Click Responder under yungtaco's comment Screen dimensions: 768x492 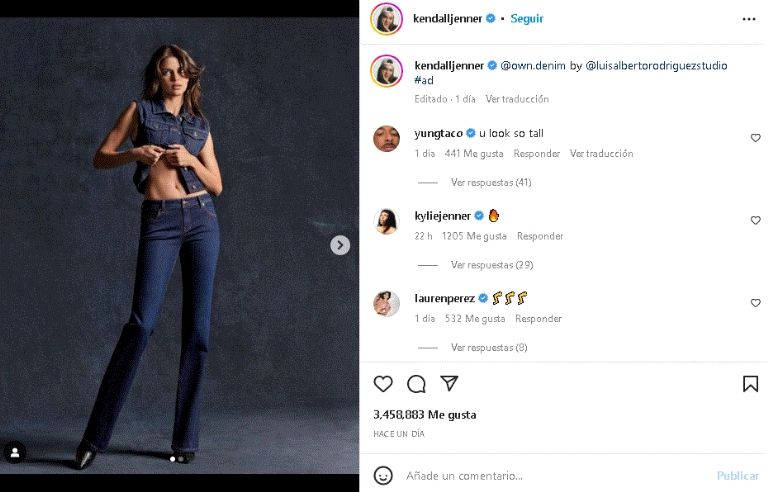pos(537,154)
